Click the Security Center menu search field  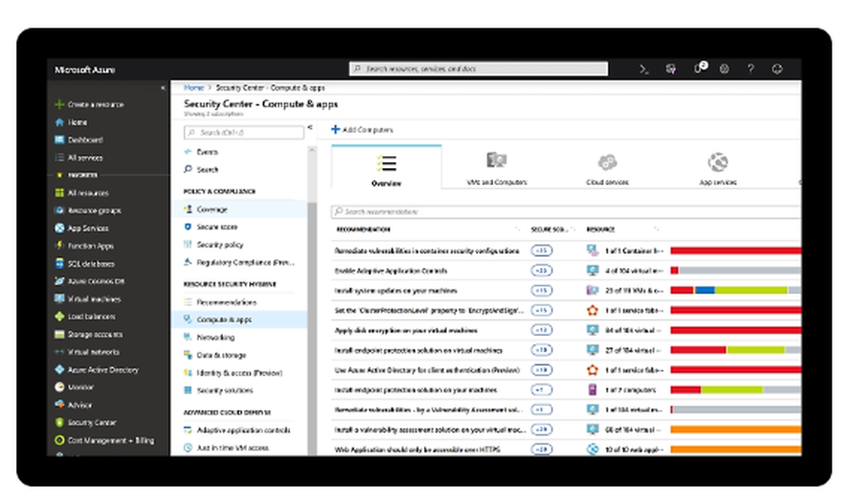point(244,132)
